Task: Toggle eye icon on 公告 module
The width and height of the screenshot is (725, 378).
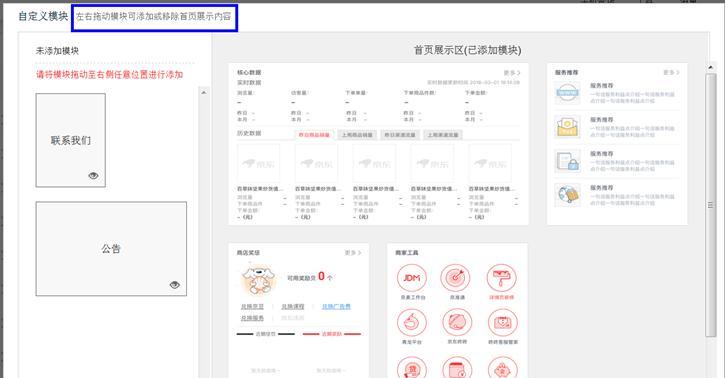Action: 175,285
